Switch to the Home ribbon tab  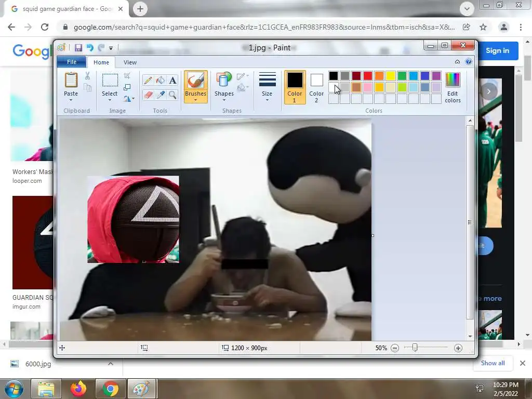101,62
